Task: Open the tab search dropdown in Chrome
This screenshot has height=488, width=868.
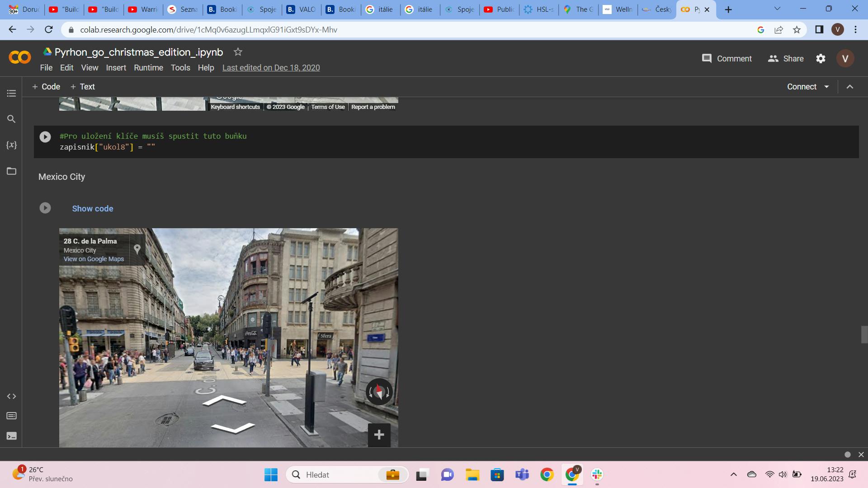Action: click(x=777, y=9)
